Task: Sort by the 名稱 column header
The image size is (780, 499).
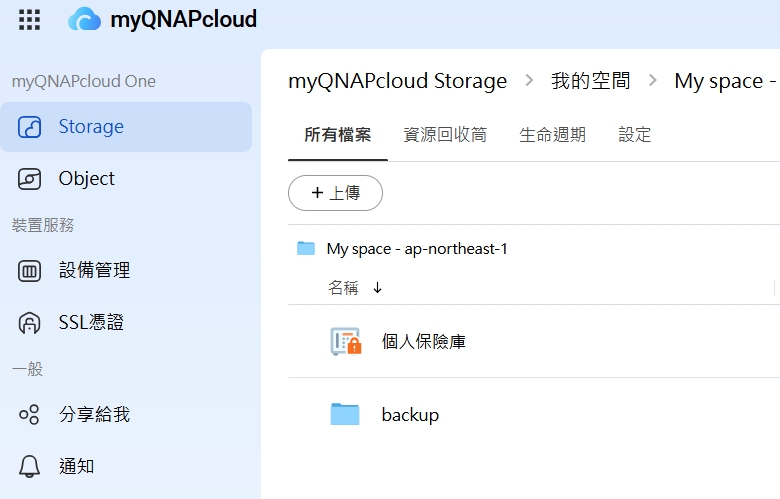Action: point(343,288)
